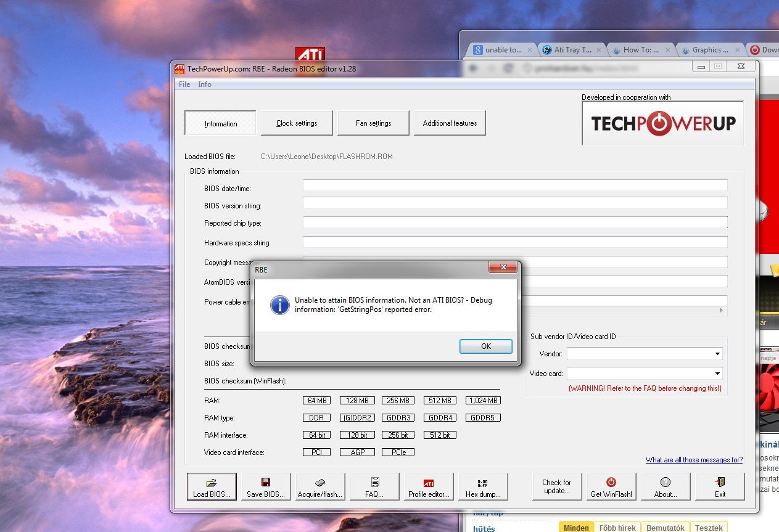Open the About dialog button
The image size is (779, 532).
click(x=666, y=487)
